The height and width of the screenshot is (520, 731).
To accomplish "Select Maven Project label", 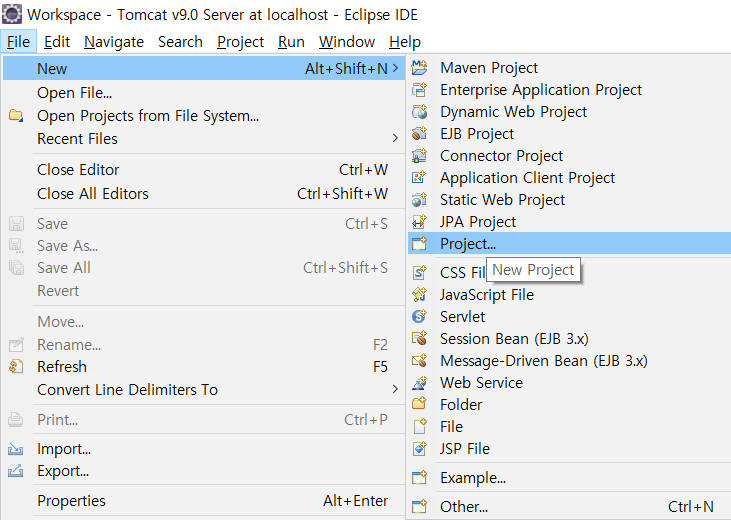I will [x=489, y=68].
